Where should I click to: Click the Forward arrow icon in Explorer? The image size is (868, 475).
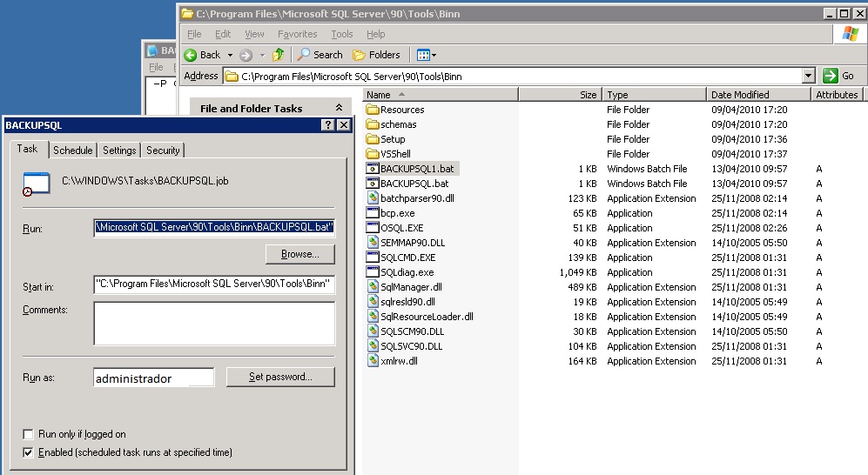(x=246, y=55)
